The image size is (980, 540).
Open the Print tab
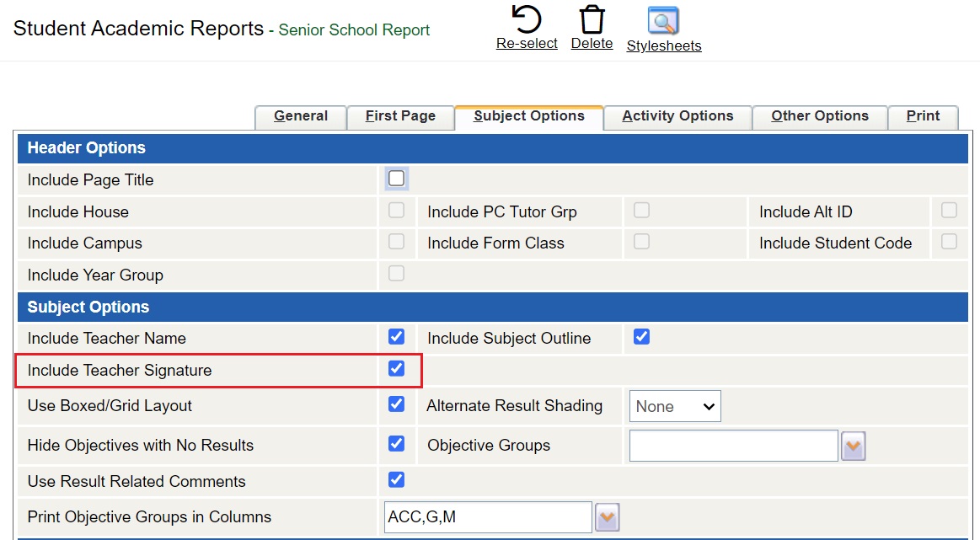coord(923,116)
